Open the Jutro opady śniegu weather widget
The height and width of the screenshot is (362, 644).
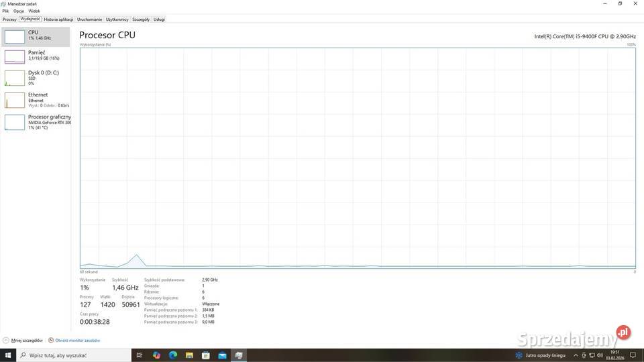click(541, 355)
